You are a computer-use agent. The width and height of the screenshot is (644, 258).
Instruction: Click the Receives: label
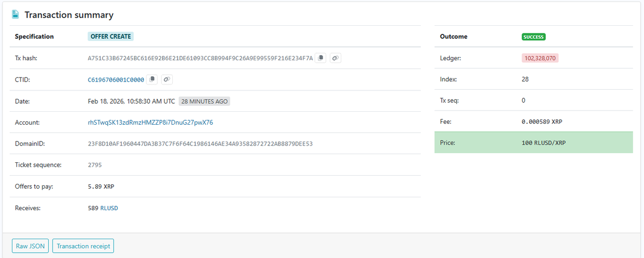pos(28,208)
